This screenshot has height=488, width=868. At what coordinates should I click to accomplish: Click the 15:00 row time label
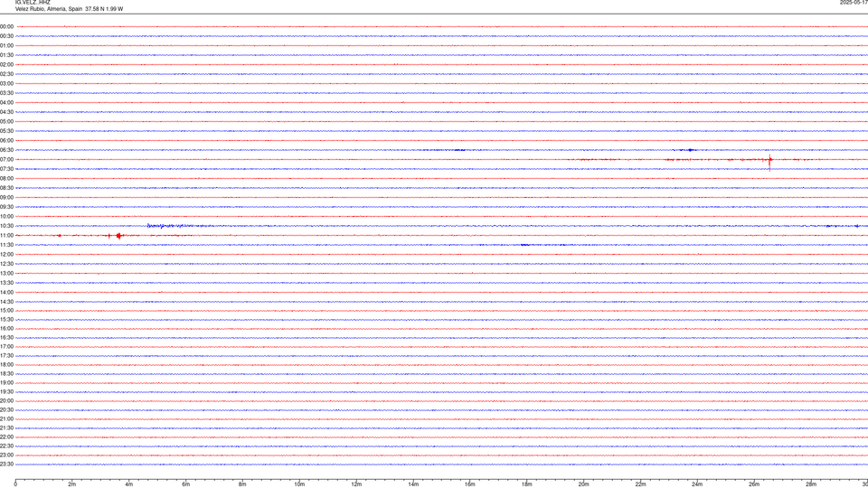coord(7,310)
